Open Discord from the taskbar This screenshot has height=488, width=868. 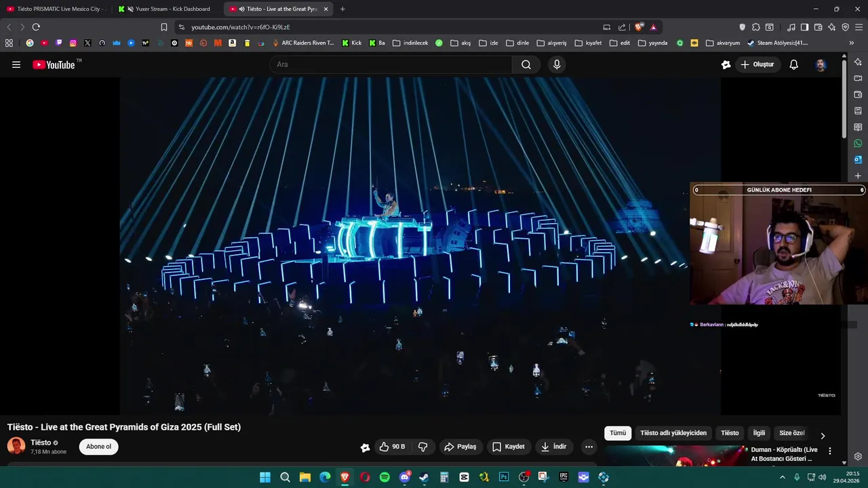point(405,477)
